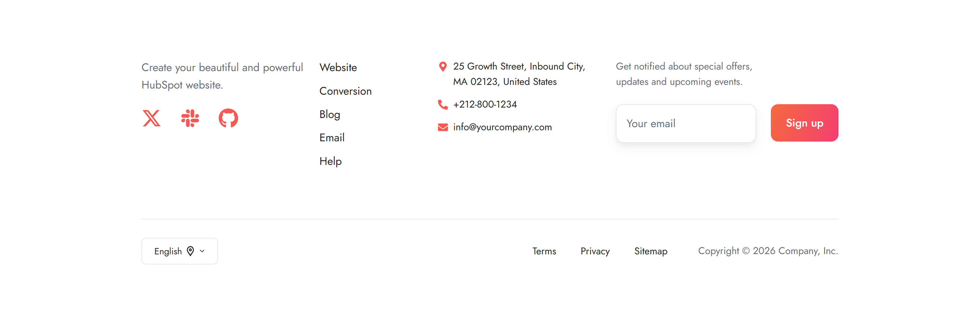Click the Slack social icon
980x323 pixels.
190,118
